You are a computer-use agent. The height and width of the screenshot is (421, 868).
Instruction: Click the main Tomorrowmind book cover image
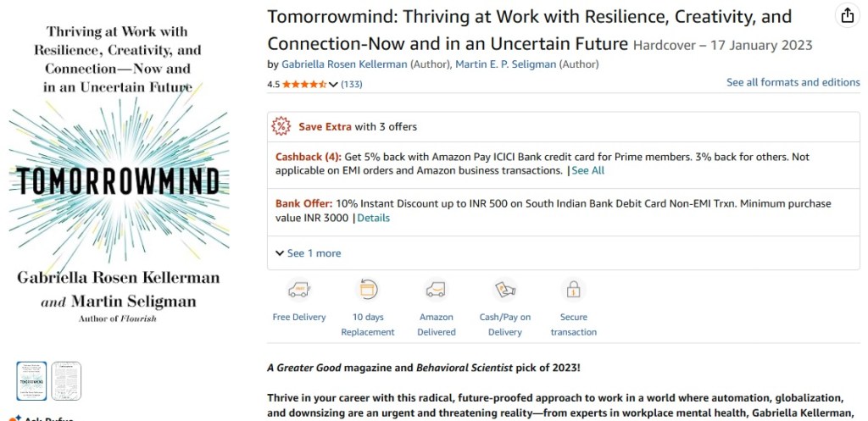[x=119, y=174]
